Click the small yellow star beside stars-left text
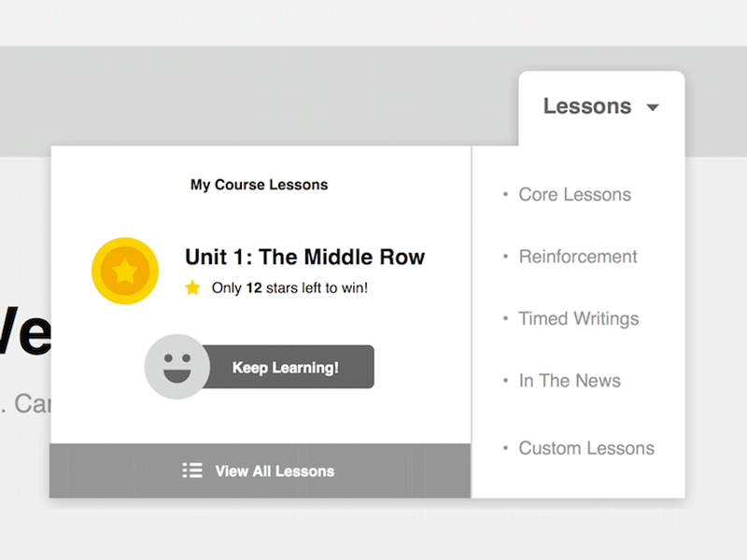 tap(192, 287)
